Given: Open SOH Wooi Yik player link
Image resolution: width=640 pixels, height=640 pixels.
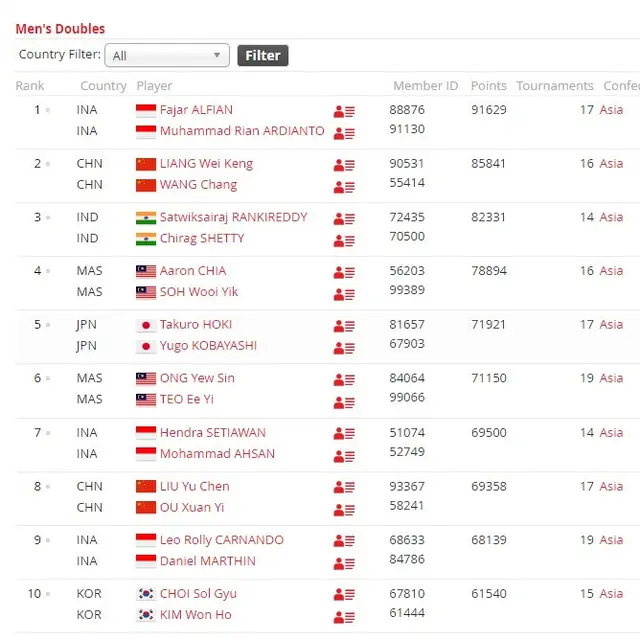Looking at the screenshot, I should coord(199,292).
